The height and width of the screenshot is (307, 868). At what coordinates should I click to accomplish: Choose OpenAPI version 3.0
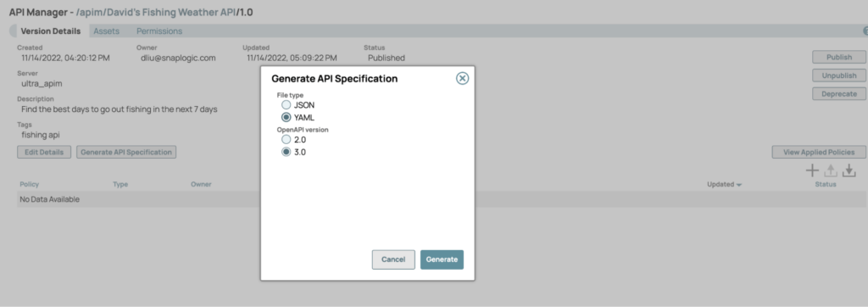(x=287, y=152)
